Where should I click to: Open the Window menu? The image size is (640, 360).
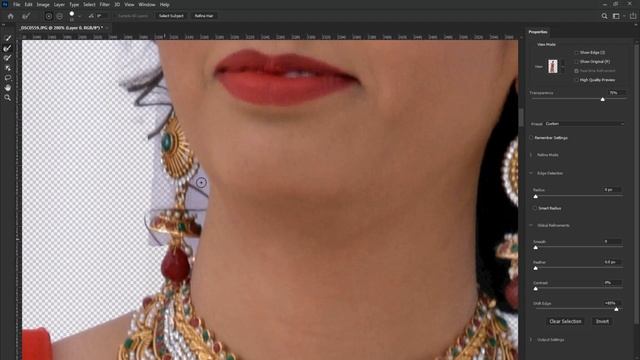click(147, 4)
